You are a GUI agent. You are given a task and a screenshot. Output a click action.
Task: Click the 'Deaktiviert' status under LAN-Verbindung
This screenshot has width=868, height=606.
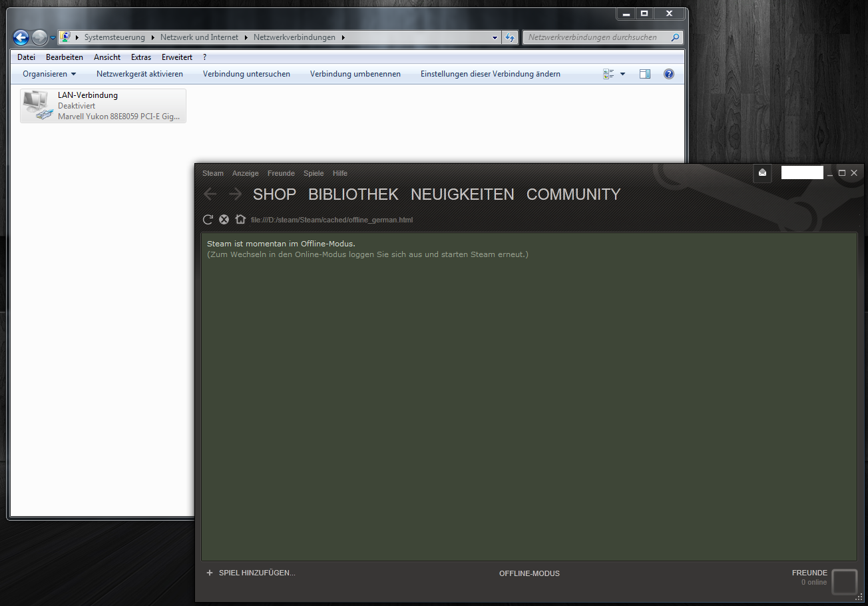point(77,106)
